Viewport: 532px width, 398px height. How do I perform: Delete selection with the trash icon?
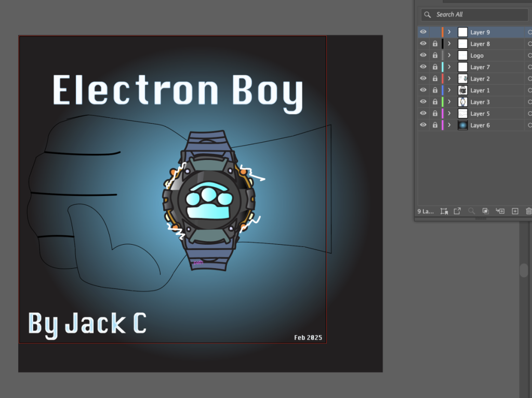[x=528, y=211]
